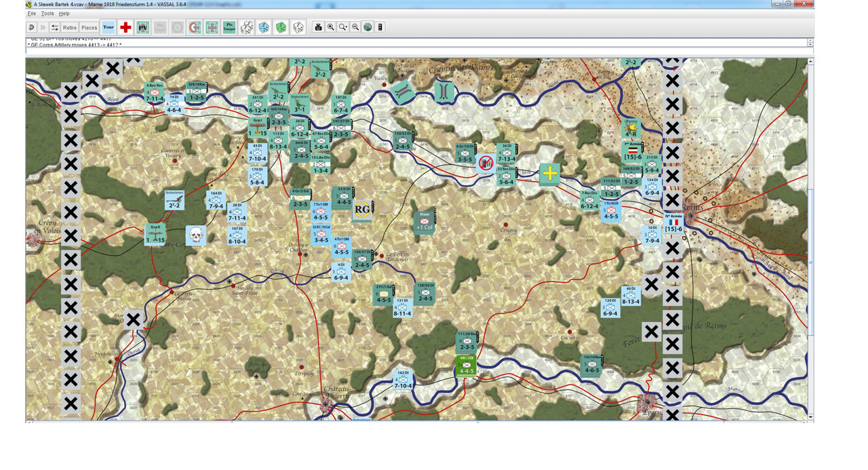The height and width of the screenshot is (470, 868).
Task: Select the 6 Bav Res 7-11-4 counter
Action: point(155,93)
